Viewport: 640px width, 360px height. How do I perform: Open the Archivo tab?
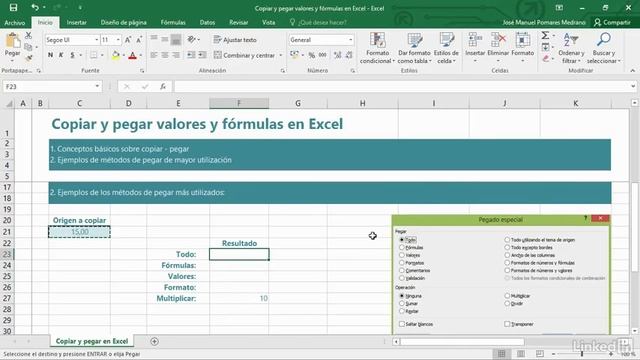[15, 22]
